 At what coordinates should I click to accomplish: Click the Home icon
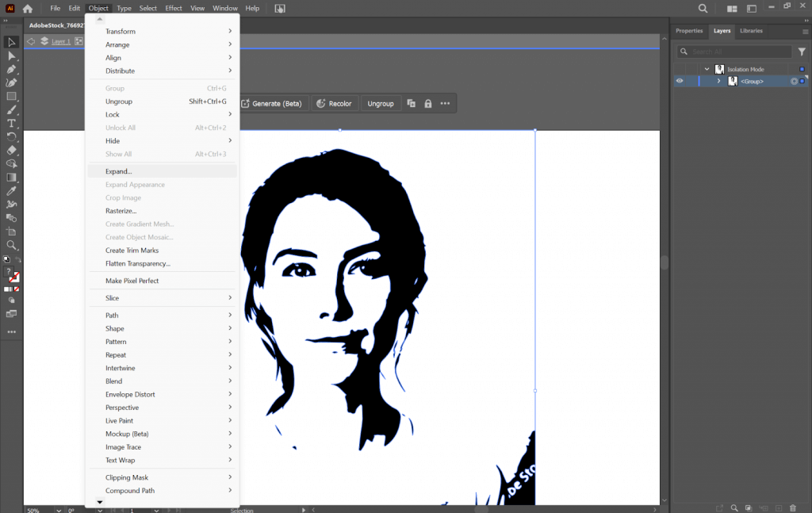[28, 8]
